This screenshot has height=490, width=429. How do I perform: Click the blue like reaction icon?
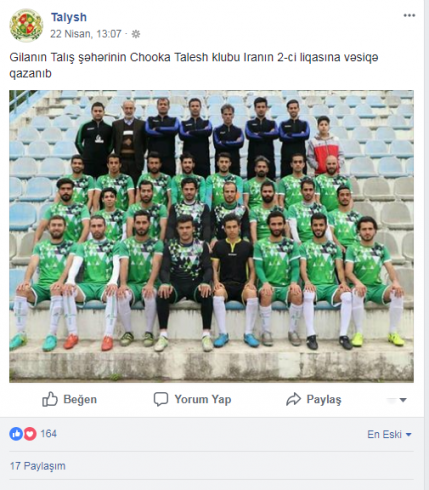point(16,434)
